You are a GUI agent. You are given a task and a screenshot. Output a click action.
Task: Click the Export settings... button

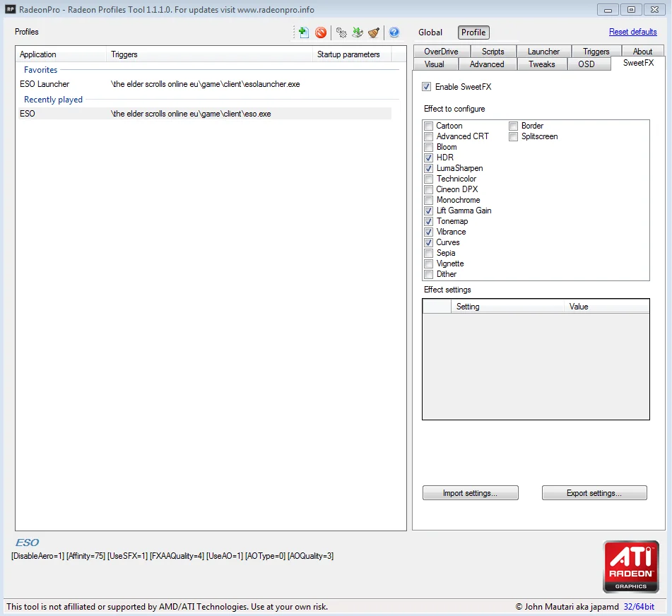coord(594,493)
